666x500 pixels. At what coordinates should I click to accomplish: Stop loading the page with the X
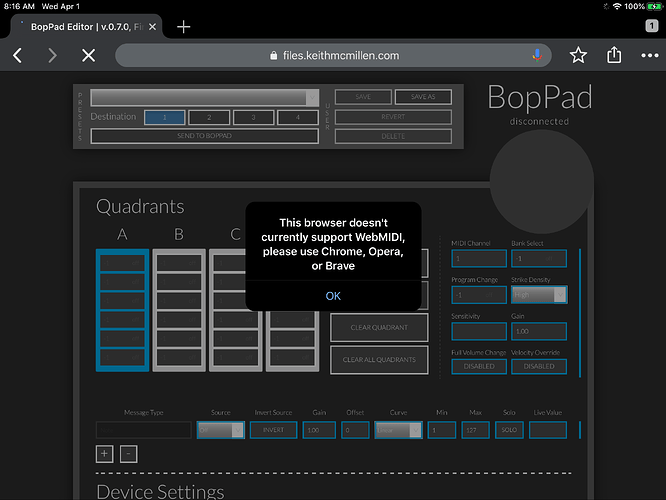pos(88,56)
